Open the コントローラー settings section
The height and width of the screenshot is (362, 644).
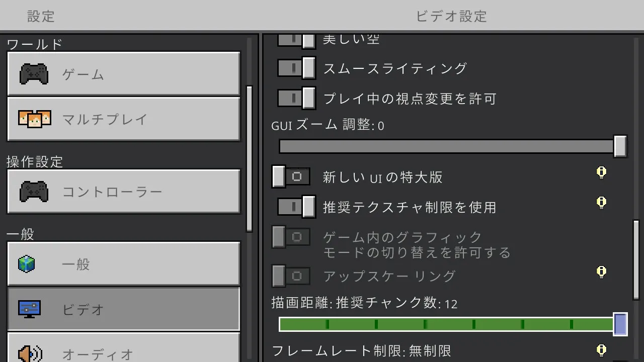click(123, 192)
